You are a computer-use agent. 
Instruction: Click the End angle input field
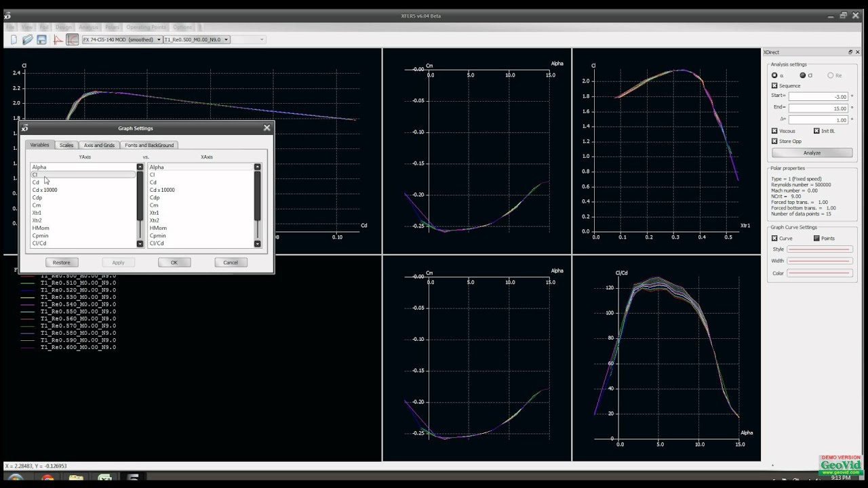[818, 108]
